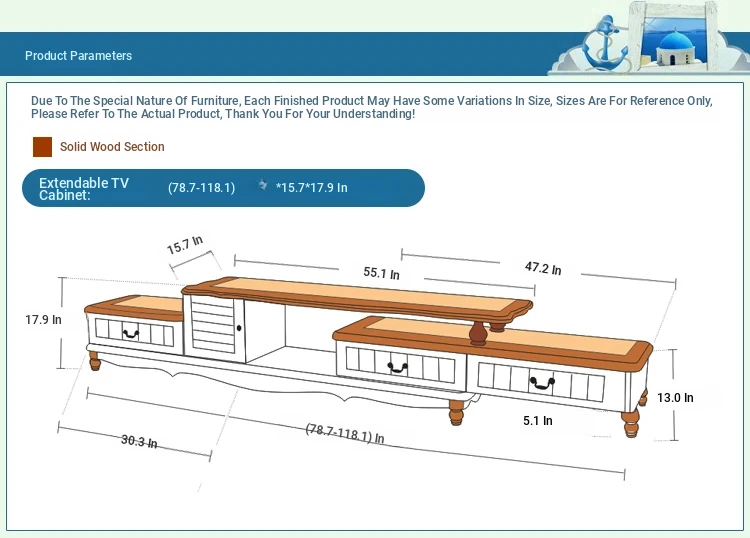The height and width of the screenshot is (538, 750).
Task: Click the Solid Wood Section label
Action: point(112,146)
